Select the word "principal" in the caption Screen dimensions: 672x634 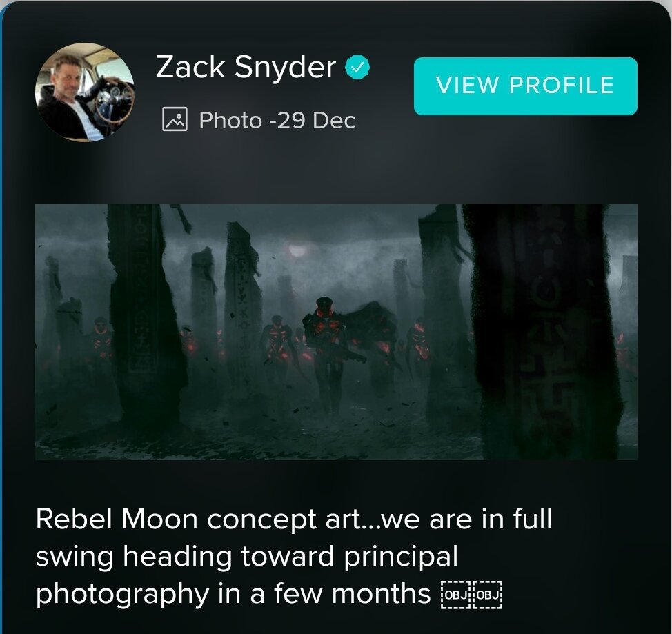point(401,557)
